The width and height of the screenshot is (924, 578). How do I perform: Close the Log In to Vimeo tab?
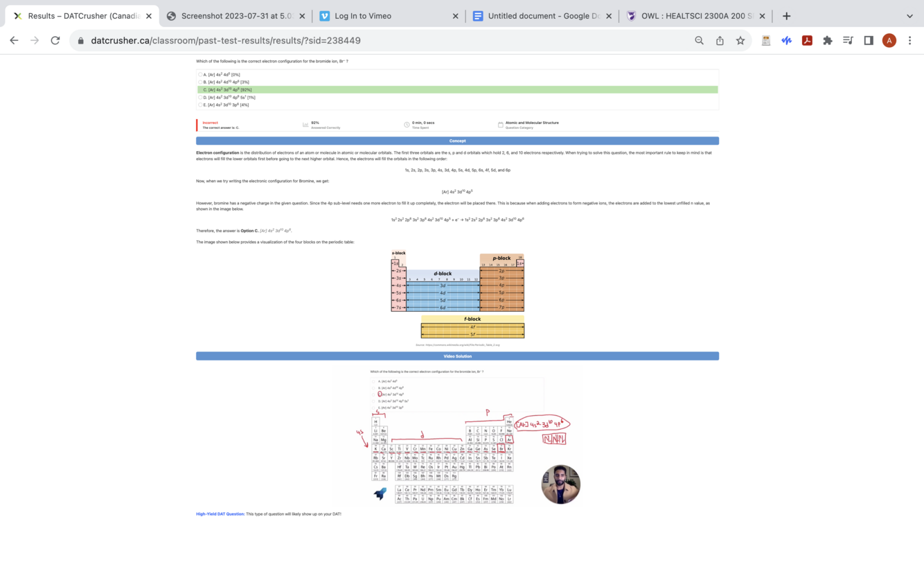455,16
